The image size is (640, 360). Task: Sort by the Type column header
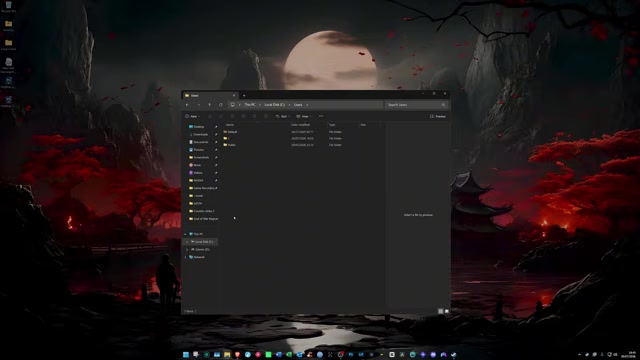click(332, 125)
